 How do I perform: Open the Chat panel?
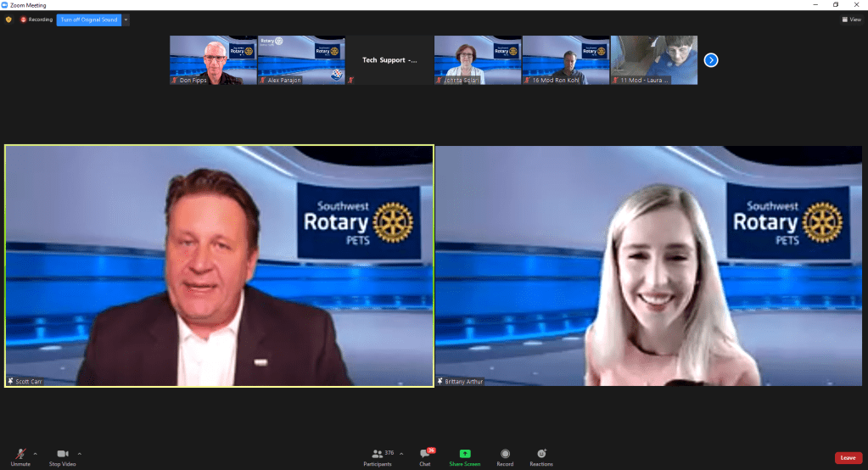(x=425, y=455)
